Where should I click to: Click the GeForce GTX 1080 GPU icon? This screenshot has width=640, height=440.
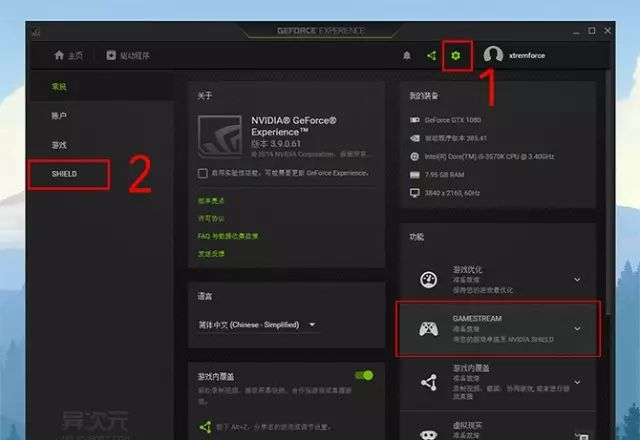tap(415, 120)
